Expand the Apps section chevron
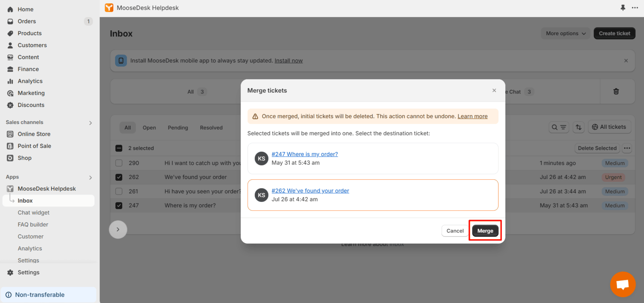644x303 pixels. [x=90, y=177]
